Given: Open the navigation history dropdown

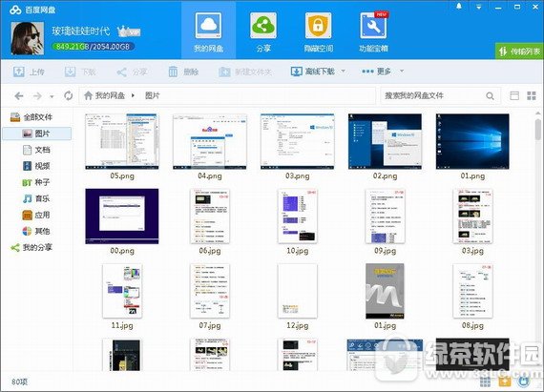Looking at the screenshot, I should (x=52, y=96).
